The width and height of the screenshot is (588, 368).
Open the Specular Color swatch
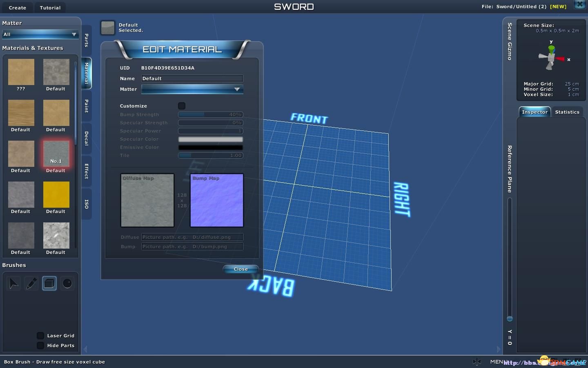pos(211,139)
